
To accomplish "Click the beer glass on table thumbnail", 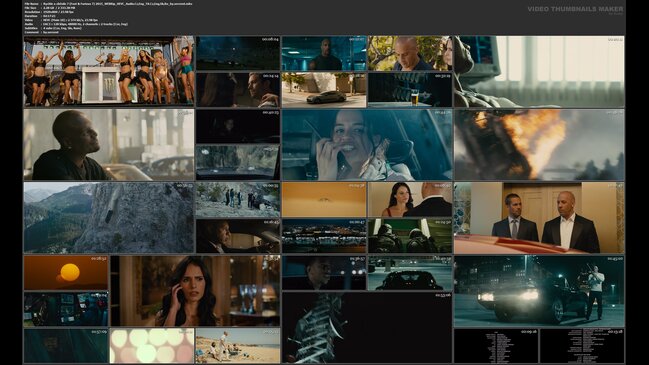I will (x=410, y=90).
